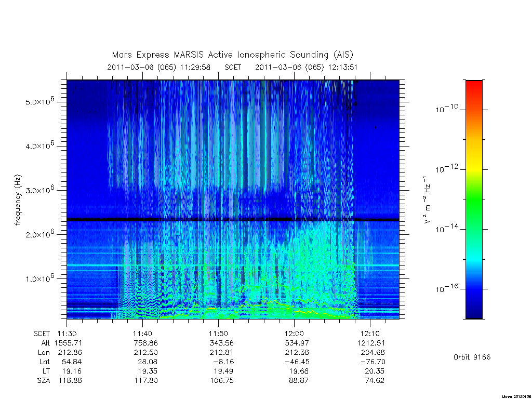
Task: Click the SCET row label below the plot
Action: pyautogui.click(x=42, y=334)
